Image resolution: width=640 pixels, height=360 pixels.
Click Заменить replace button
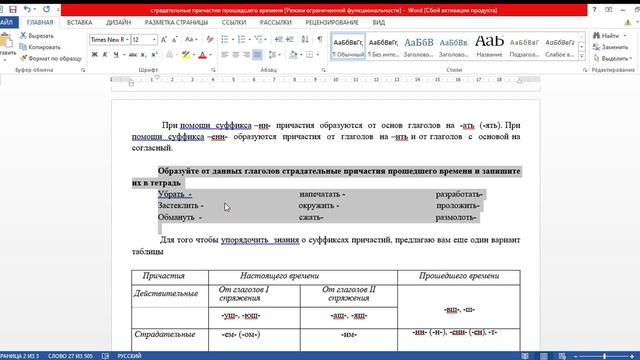pyautogui.click(x=611, y=47)
